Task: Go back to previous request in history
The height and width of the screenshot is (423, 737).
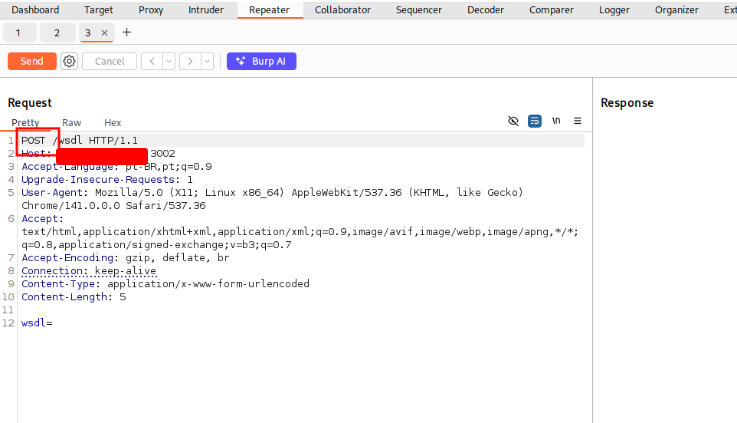Action: [x=152, y=61]
